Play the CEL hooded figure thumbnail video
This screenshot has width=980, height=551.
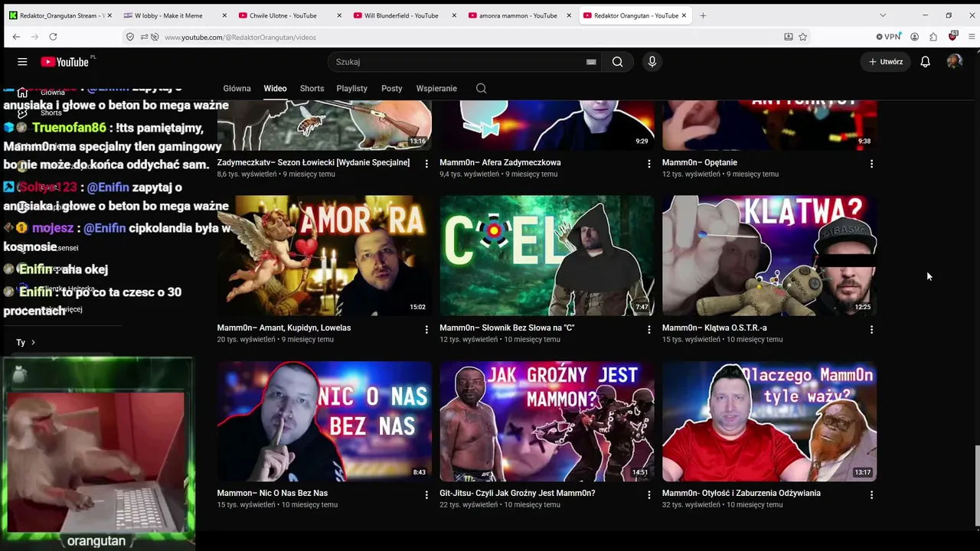pos(547,256)
